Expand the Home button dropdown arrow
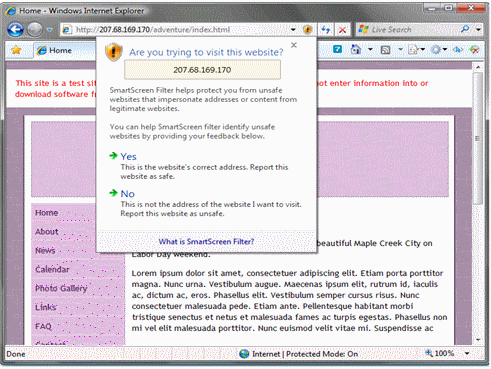Image resolution: width=491 pixels, height=369 pixels. tap(370, 50)
